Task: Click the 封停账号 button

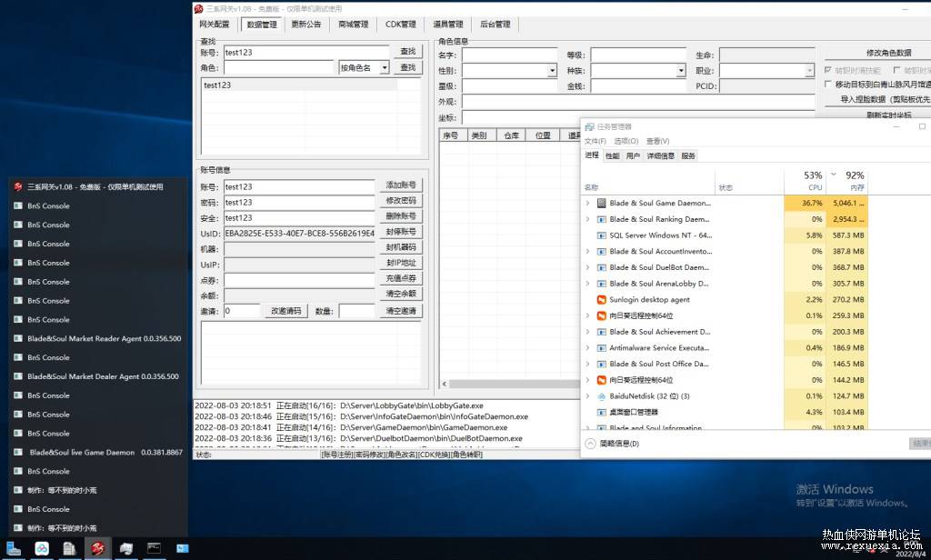Action: (x=401, y=232)
